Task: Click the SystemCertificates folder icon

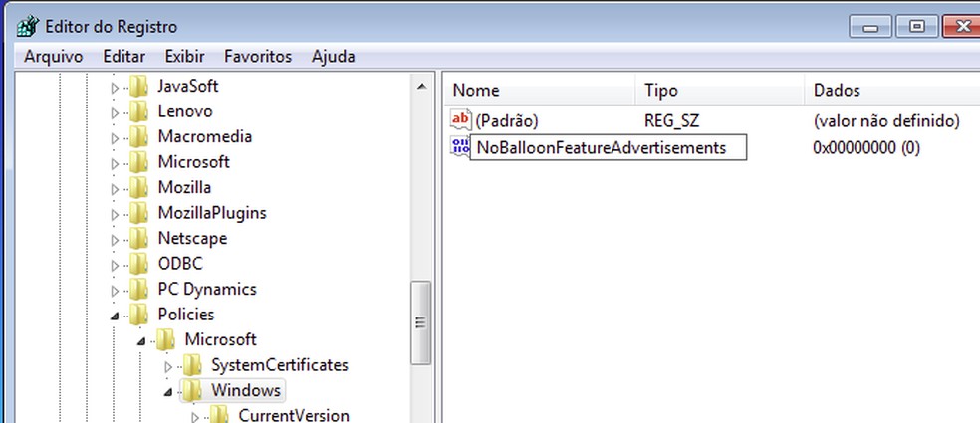Action: click(192, 365)
